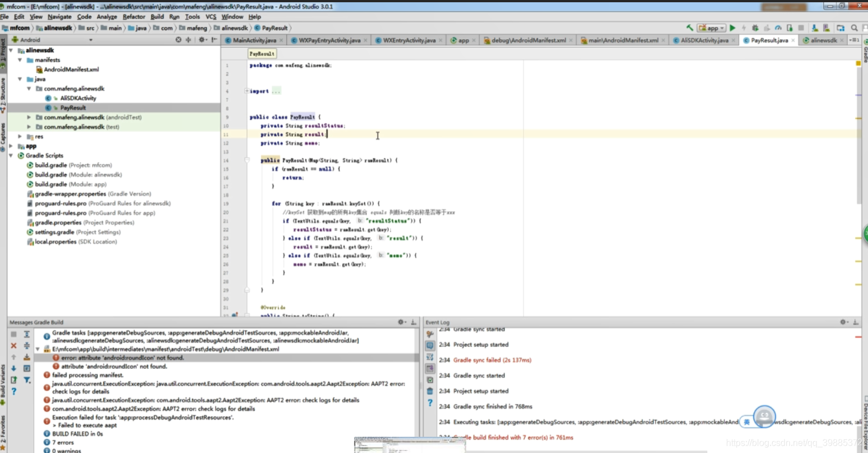
Task: Open the Project panel gear settings
Action: click(202, 40)
